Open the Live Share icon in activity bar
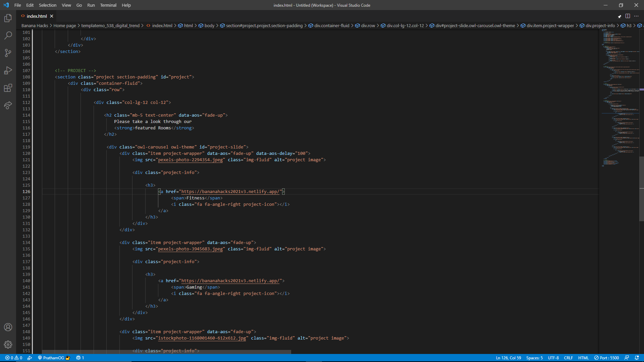The height and width of the screenshot is (362, 644). 8,105
